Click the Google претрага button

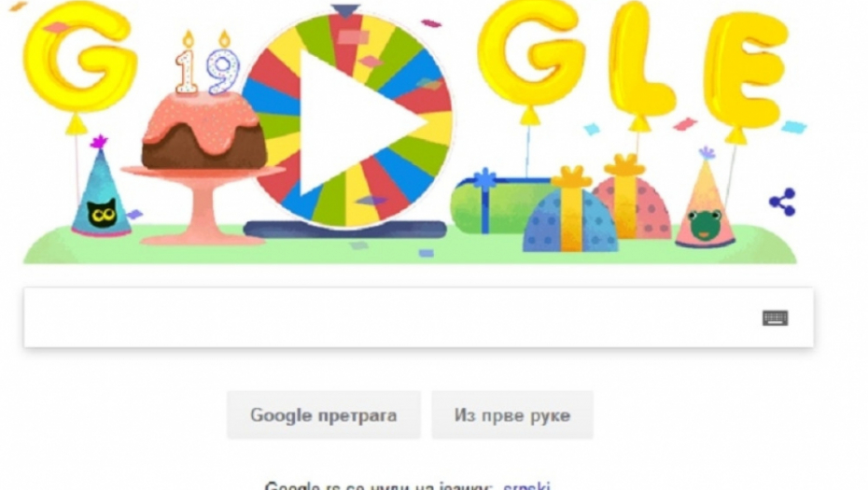coord(324,415)
